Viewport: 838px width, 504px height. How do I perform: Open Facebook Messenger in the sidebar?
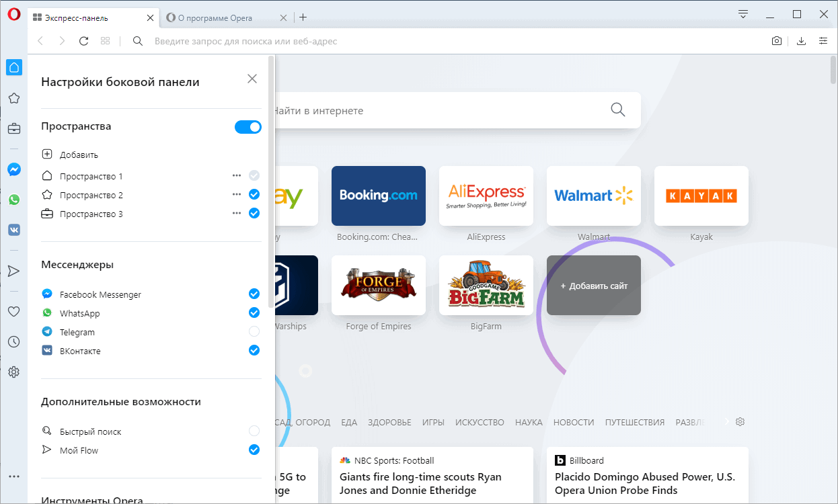13,169
